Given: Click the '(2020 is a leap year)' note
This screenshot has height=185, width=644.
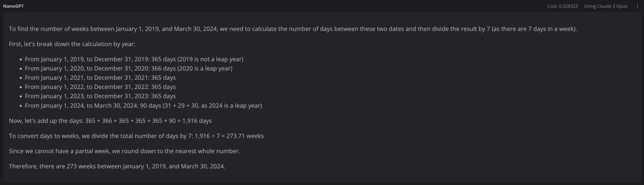Looking at the screenshot, I should 205,68.
